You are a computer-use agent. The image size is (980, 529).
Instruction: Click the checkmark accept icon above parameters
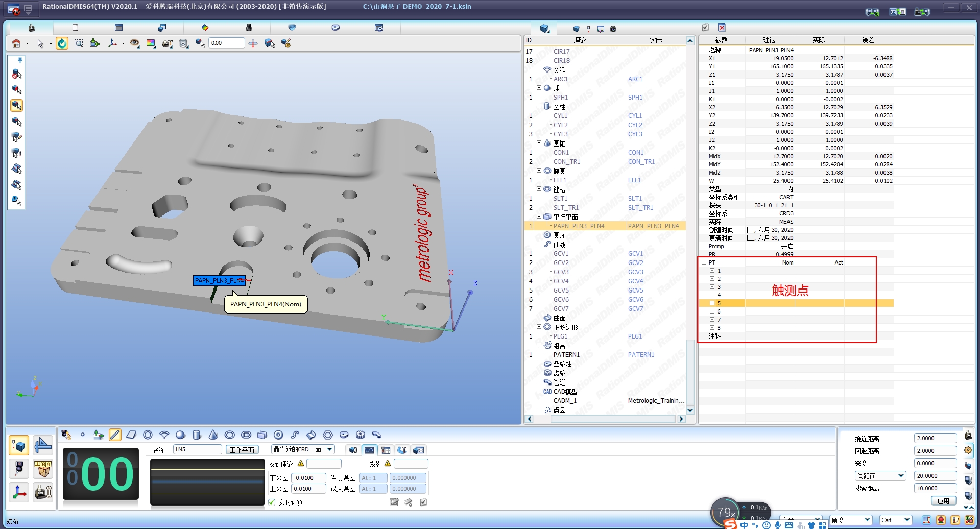pyautogui.click(x=705, y=28)
